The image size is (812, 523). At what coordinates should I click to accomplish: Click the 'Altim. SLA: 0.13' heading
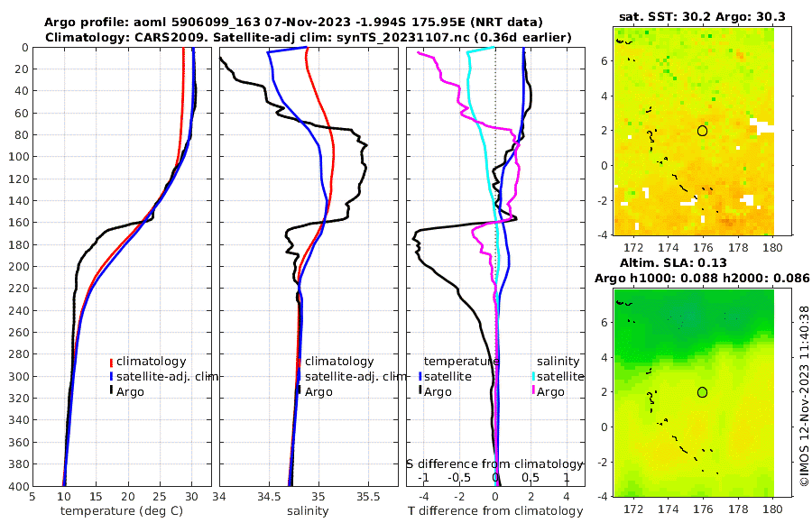pos(673,262)
